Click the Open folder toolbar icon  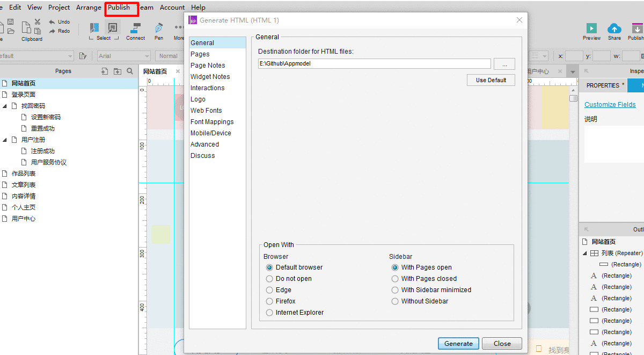tap(10, 31)
